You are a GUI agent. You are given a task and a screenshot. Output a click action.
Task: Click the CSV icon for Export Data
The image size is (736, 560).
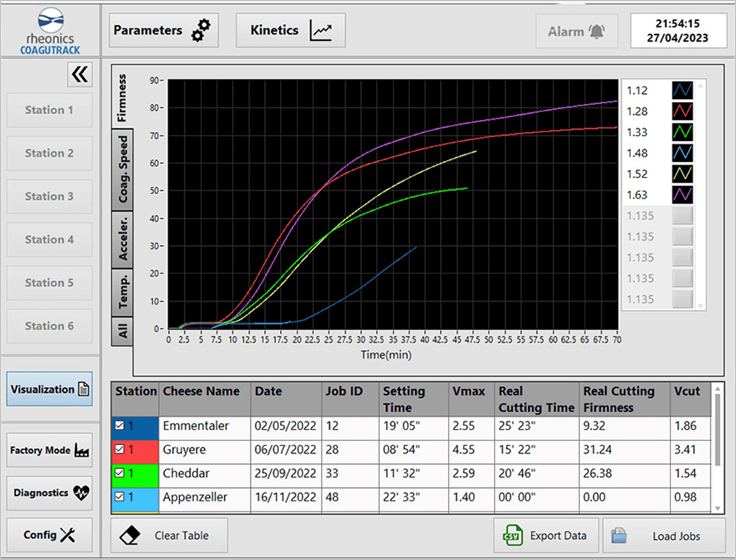tap(513, 535)
